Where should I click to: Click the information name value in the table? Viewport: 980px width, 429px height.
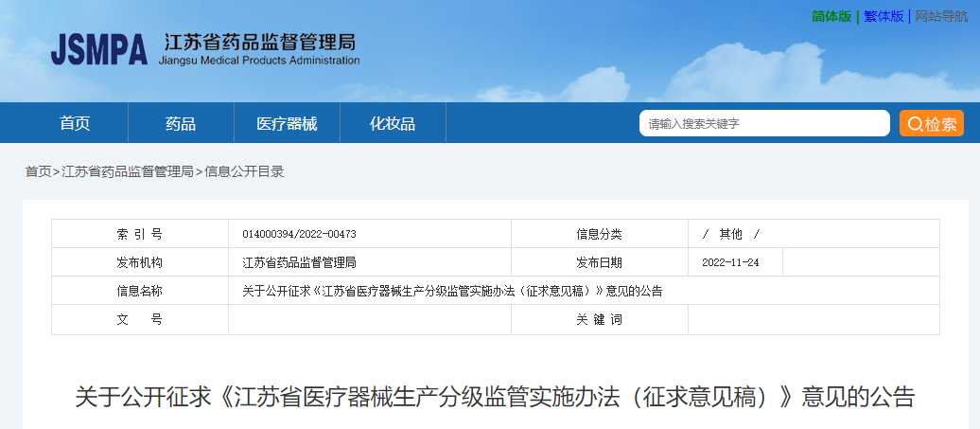(452, 291)
